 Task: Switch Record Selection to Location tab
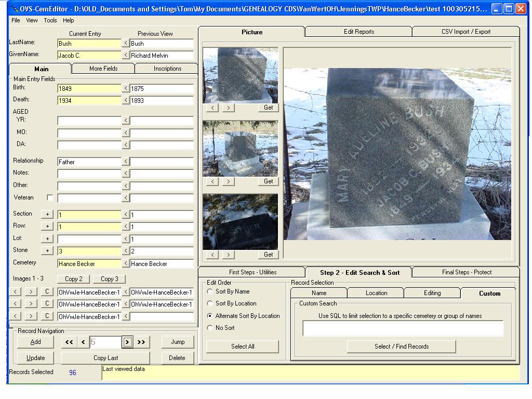point(376,293)
